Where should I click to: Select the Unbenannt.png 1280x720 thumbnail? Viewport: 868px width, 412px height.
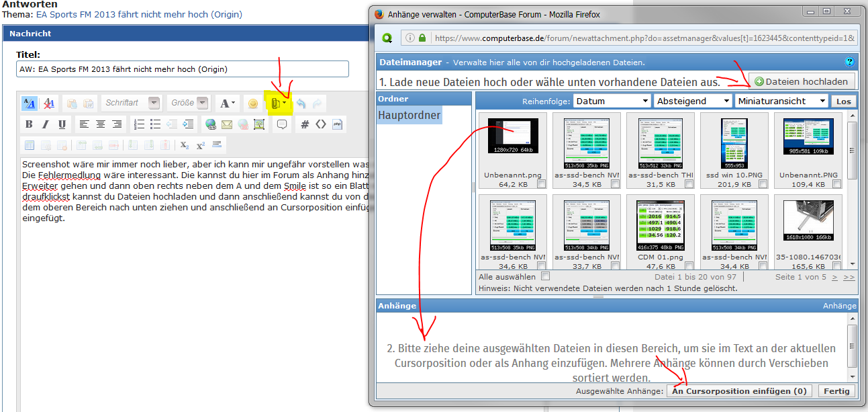coord(513,136)
